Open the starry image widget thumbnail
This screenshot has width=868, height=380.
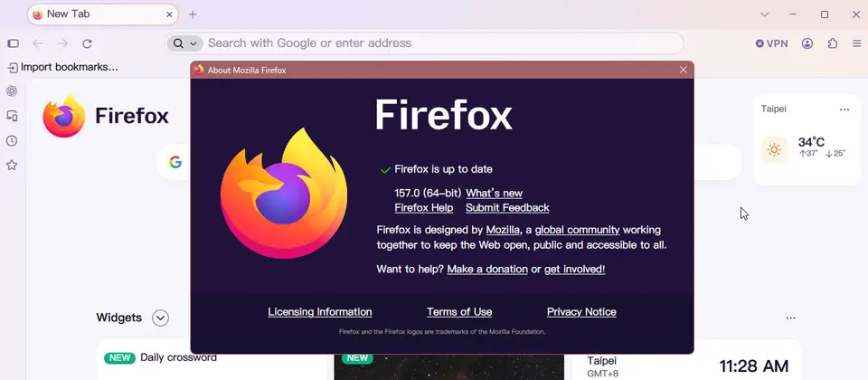point(449,366)
